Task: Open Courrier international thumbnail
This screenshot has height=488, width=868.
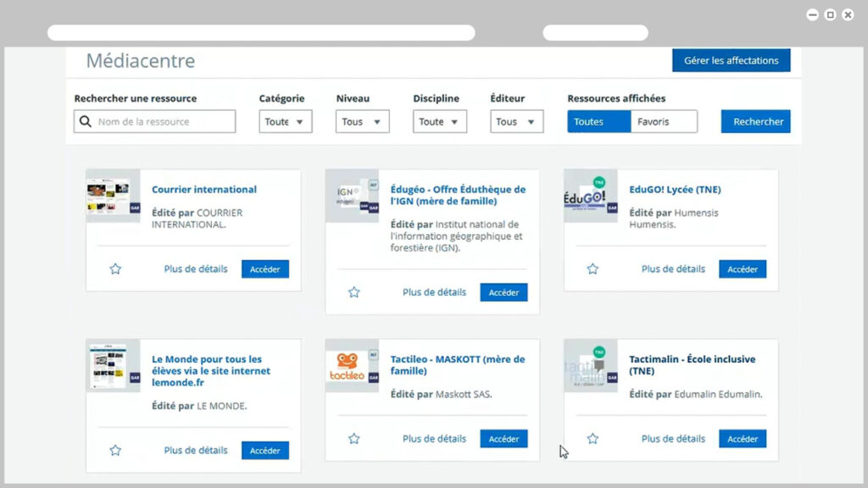Action: click(113, 196)
